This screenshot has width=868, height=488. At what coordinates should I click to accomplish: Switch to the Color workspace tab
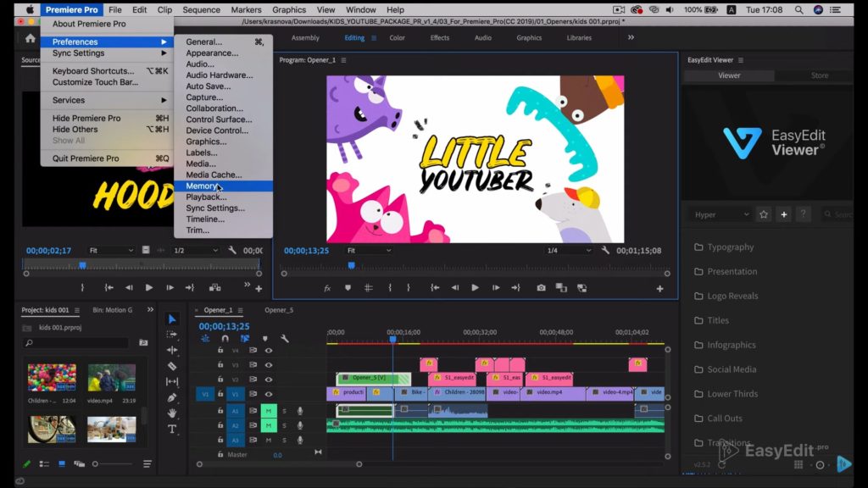pos(397,37)
